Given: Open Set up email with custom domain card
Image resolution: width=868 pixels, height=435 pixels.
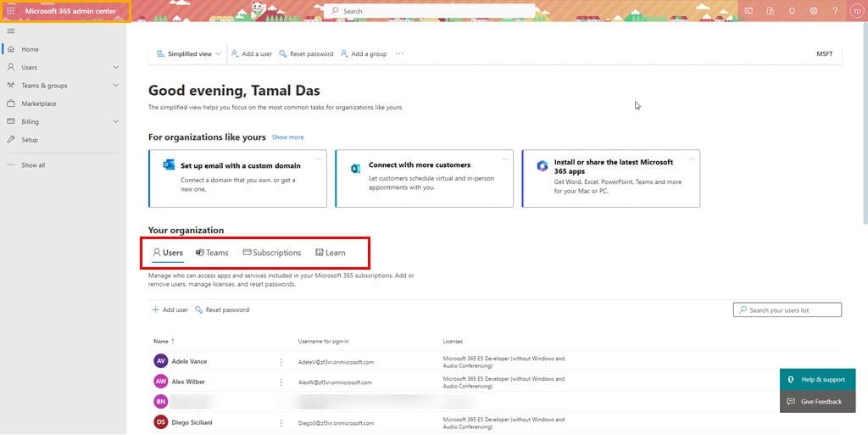Looking at the screenshot, I should tap(237, 178).
